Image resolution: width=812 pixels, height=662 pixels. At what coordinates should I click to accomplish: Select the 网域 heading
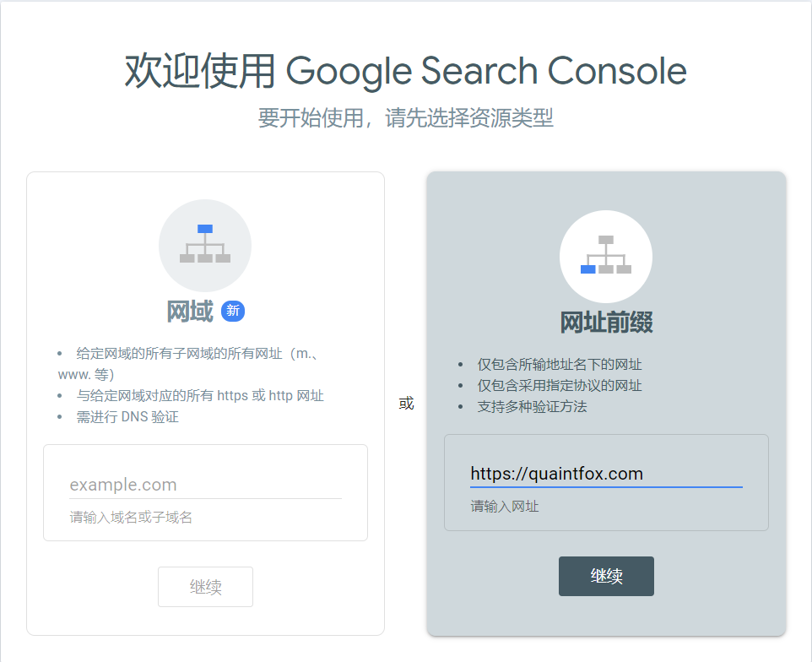(x=190, y=312)
